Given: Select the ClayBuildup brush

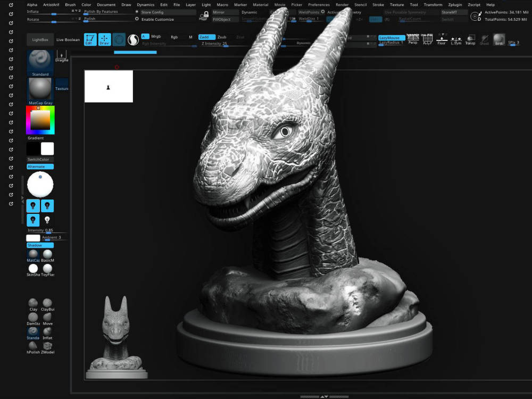Looking at the screenshot, I should tap(47, 304).
